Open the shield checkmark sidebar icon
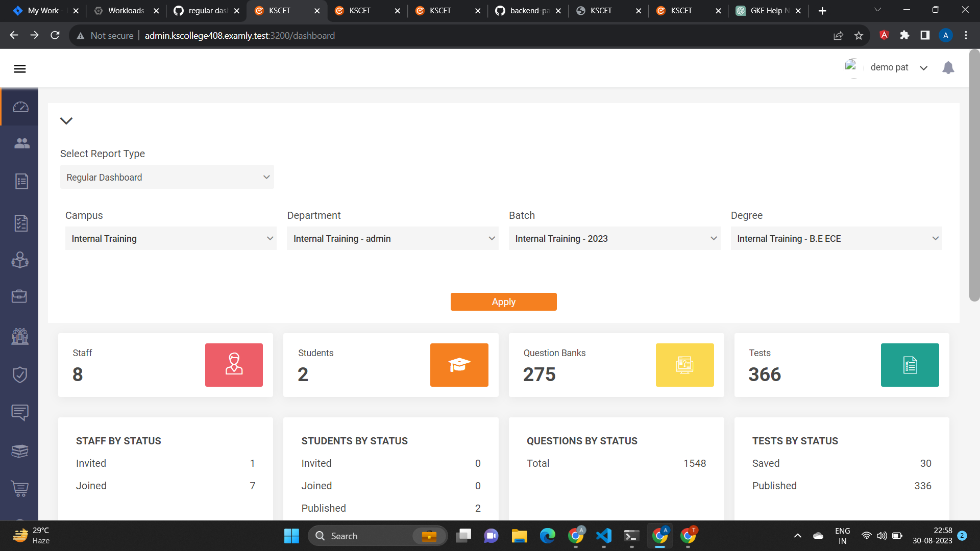 [20, 374]
